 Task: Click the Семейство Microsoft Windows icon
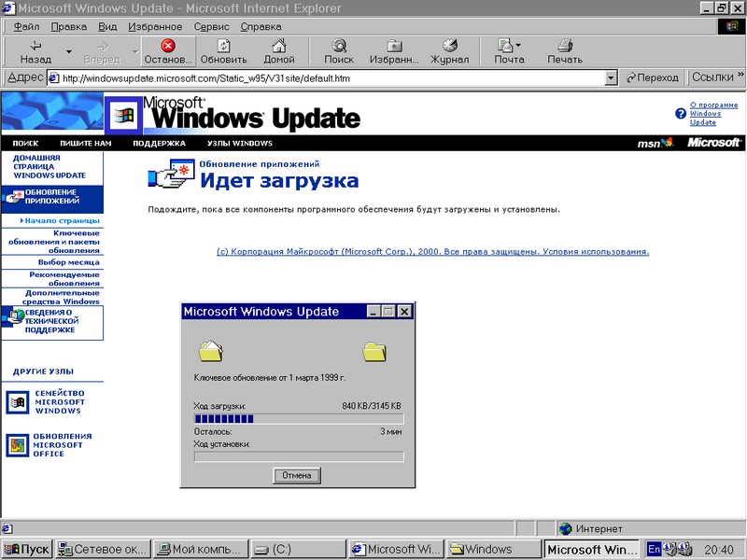point(18,402)
